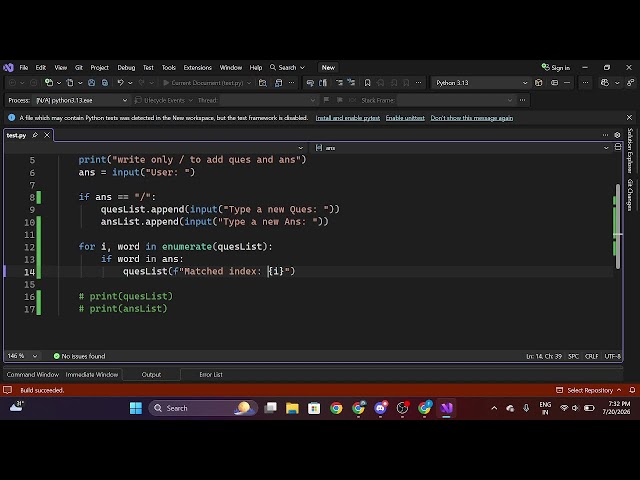Dismiss the Python tests info bar
The height and width of the screenshot is (480, 640).
(629, 118)
